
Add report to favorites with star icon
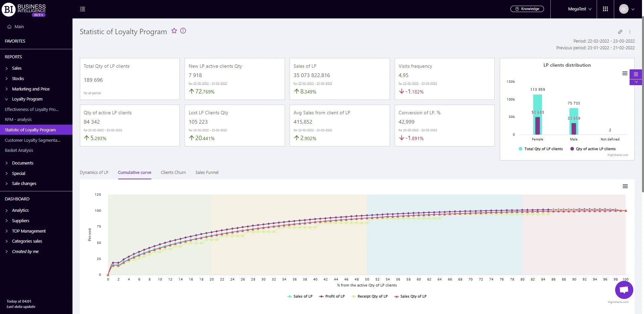point(174,31)
